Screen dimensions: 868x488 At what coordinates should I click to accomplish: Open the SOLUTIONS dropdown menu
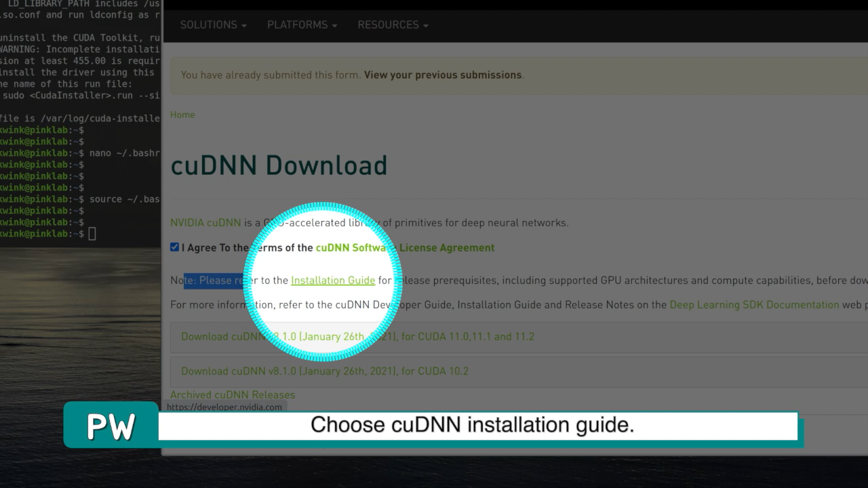[213, 25]
